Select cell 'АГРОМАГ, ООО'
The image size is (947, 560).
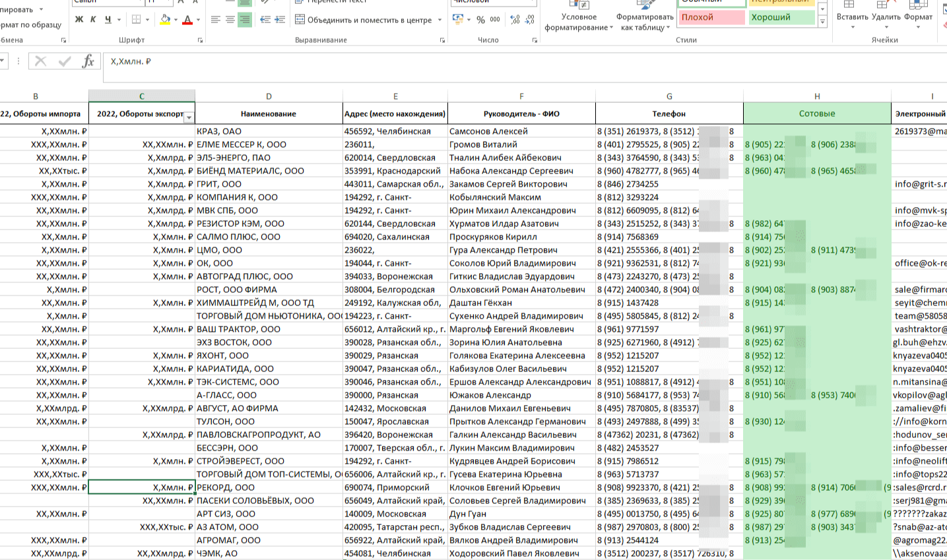pos(269,540)
